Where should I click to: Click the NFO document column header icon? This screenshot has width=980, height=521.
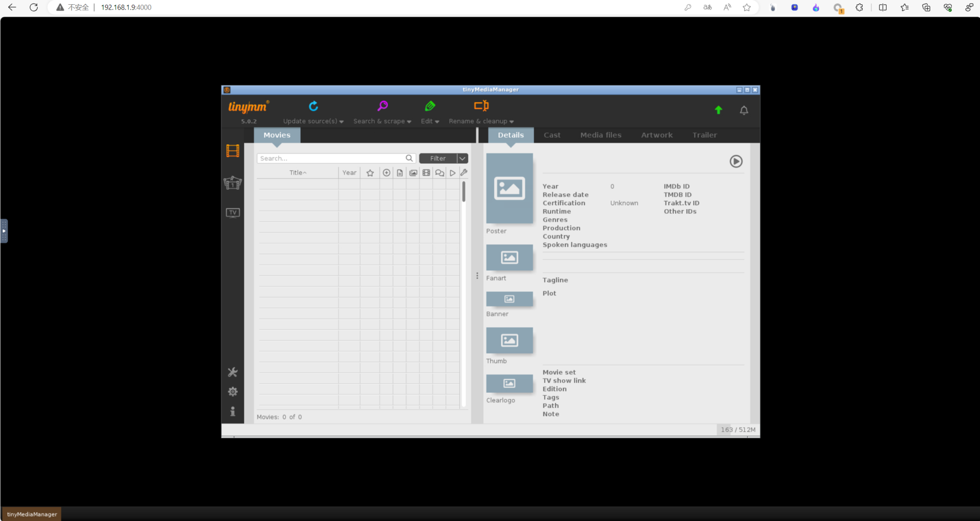tap(400, 173)
